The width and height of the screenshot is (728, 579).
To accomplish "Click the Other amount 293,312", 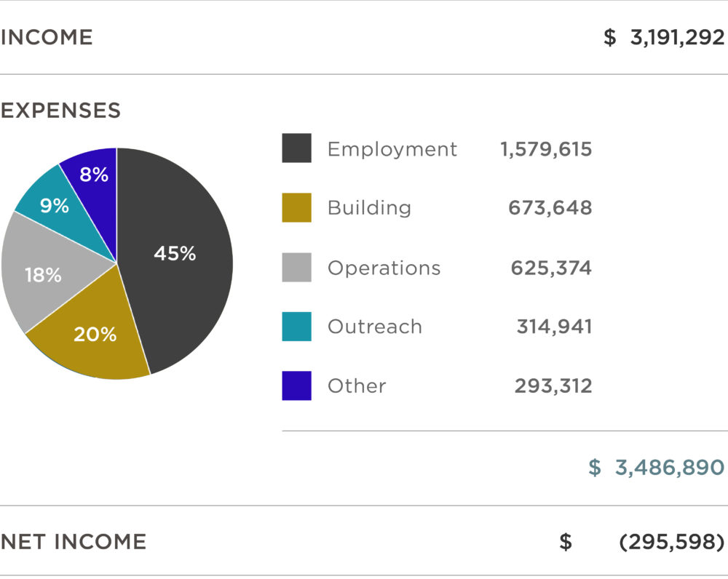I will coord(553,386).
